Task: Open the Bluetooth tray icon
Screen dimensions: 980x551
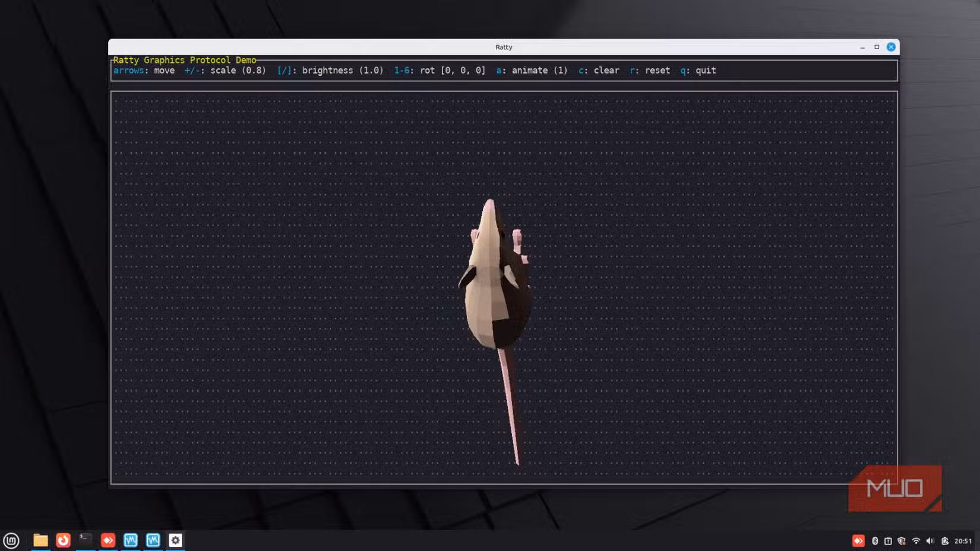Action: click(x=875, y=541)
